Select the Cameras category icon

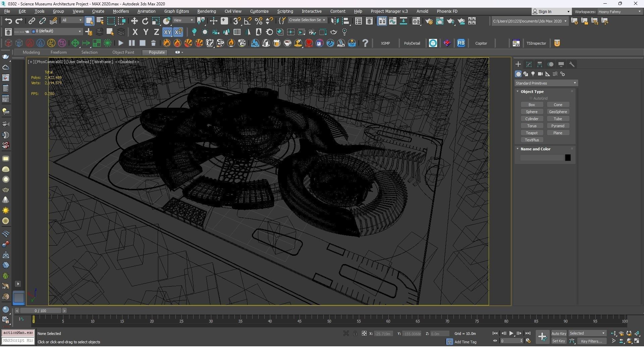(x=540, y=74)
